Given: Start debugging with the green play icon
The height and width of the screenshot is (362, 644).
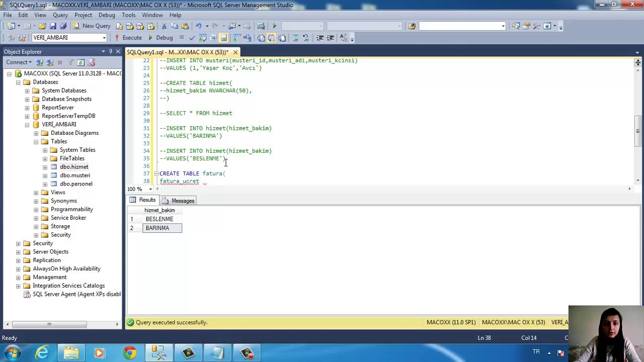Looking at the screenshot, I should click(274, 26).
